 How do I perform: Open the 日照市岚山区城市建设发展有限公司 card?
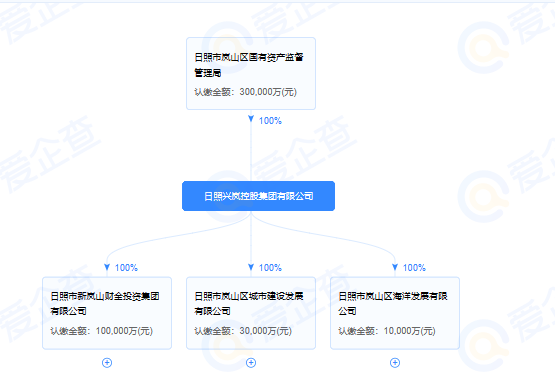coord(251,313)
